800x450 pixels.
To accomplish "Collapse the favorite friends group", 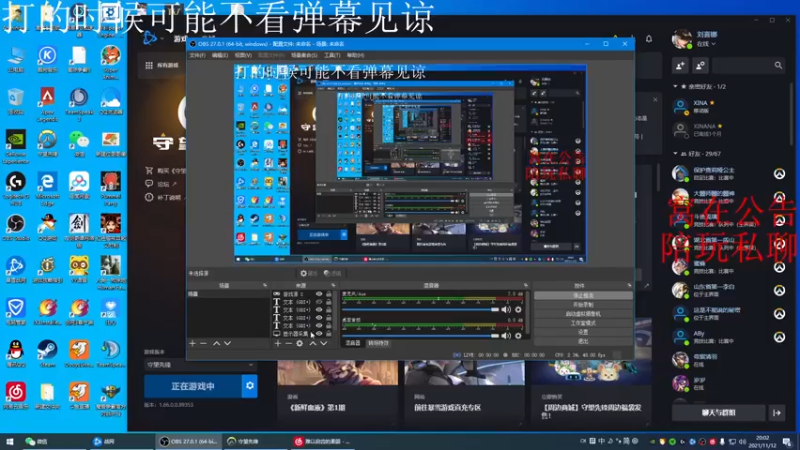I will 676,87.
